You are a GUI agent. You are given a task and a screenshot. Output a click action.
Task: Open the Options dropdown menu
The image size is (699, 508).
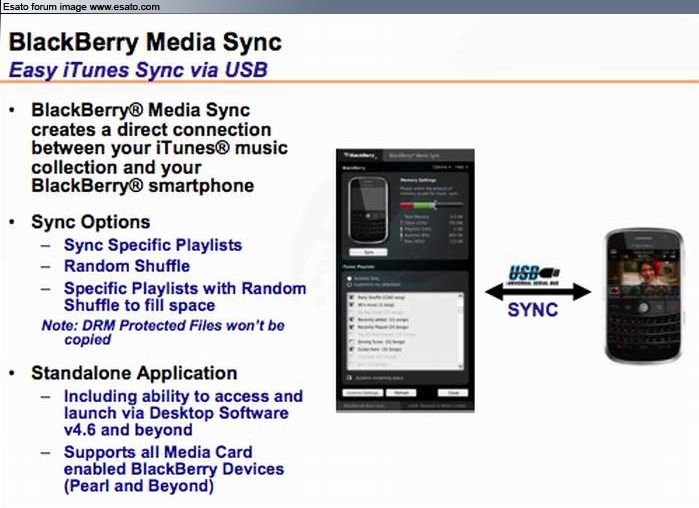(x=441, y=167)
